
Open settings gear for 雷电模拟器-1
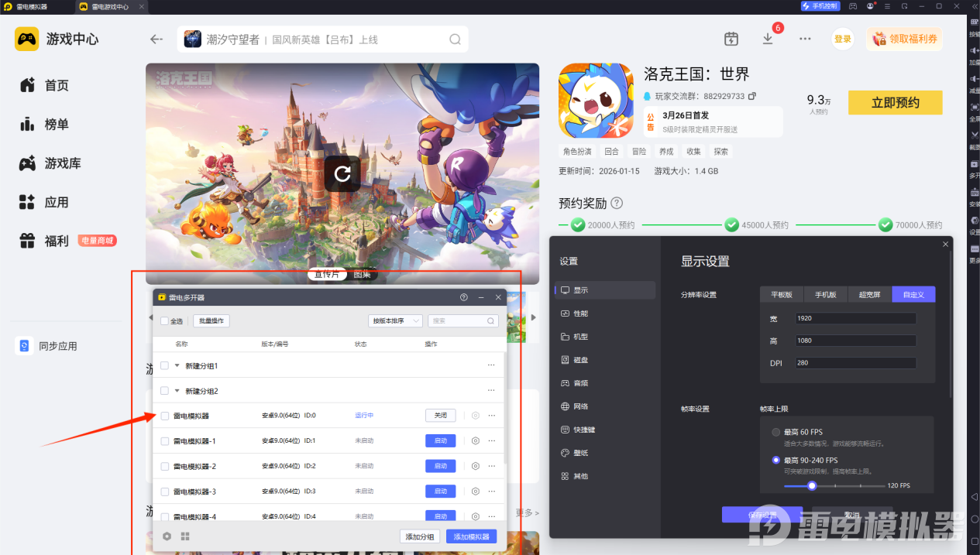pos(476,441)
